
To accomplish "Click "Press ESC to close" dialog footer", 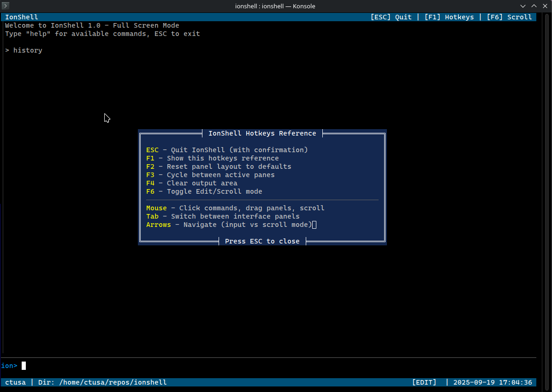I will pos(262,241).
